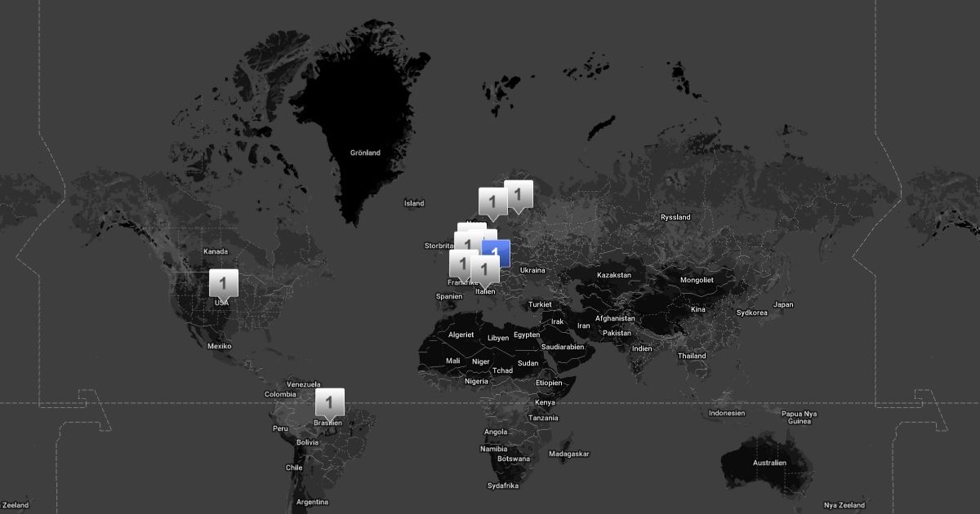This screenshot has height=514, width=980.
Task: Click the Turkiet label
Action: 540,304
